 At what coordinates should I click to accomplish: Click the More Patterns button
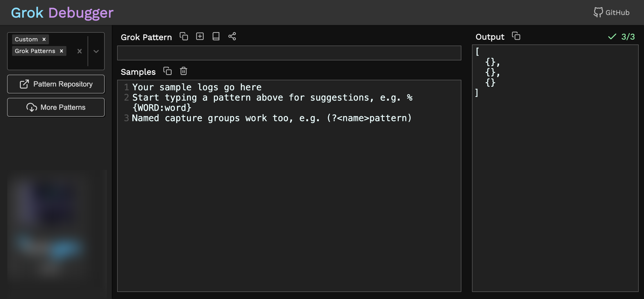[x=56, y=107]
